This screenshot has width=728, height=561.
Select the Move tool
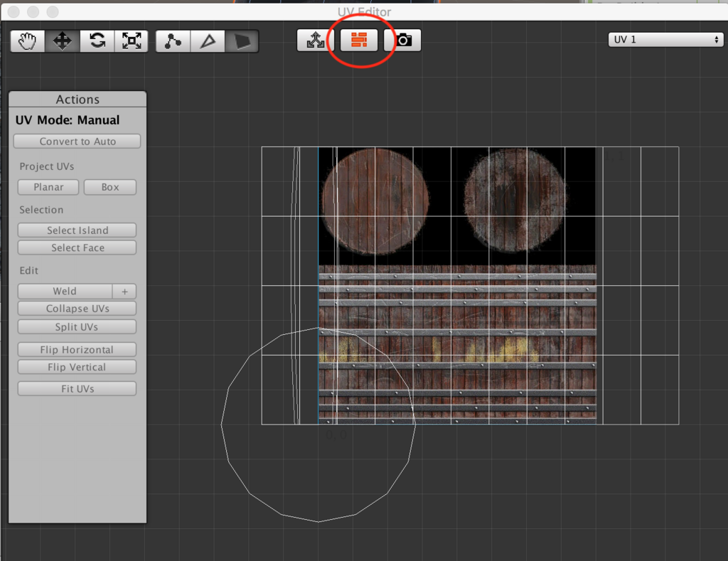(x=63, y=41)
